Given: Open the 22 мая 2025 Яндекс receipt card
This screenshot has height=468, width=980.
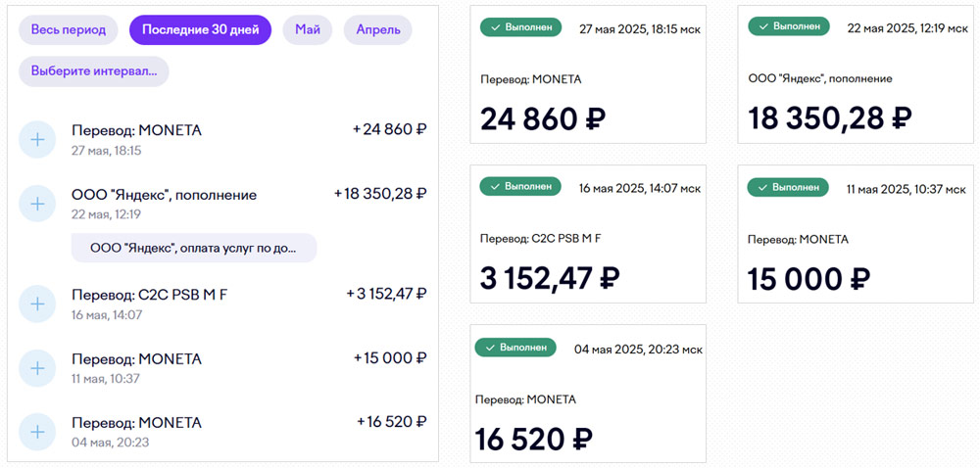Looking at the screenshot, I should point(856,74).
